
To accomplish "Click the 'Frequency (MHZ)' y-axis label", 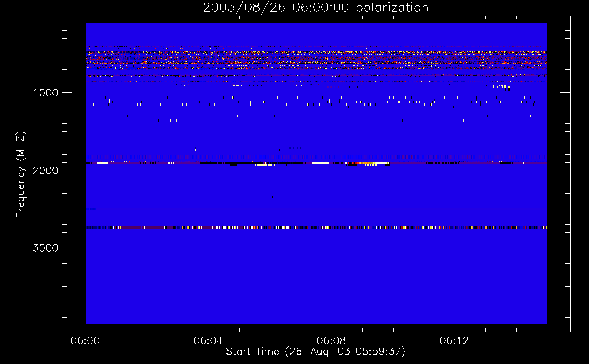I will point(21,175).
